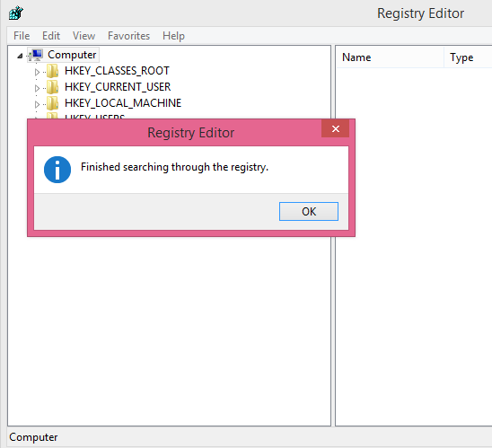This screenshot has width=492, height=448.
Task: Select the HKEY_LOCAL_MACHINE key name
Action: point(123,103)
